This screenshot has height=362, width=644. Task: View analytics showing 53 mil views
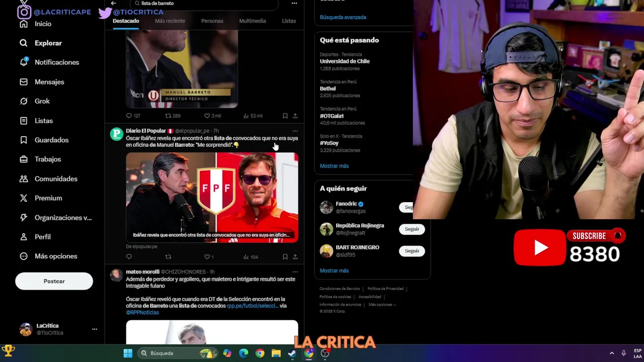253,116
